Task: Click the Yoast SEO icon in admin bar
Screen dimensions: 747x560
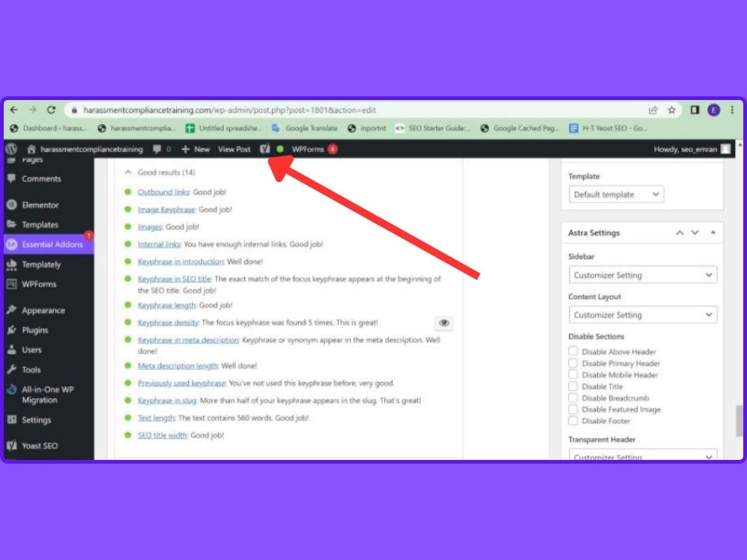Action: click(265, 149)
